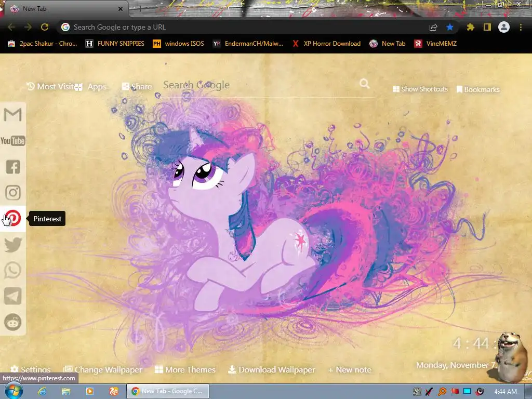The height and width of the screenshot is (399, 532).
Task: Open Most Visited menu
Action: click(x=50, y=87)
